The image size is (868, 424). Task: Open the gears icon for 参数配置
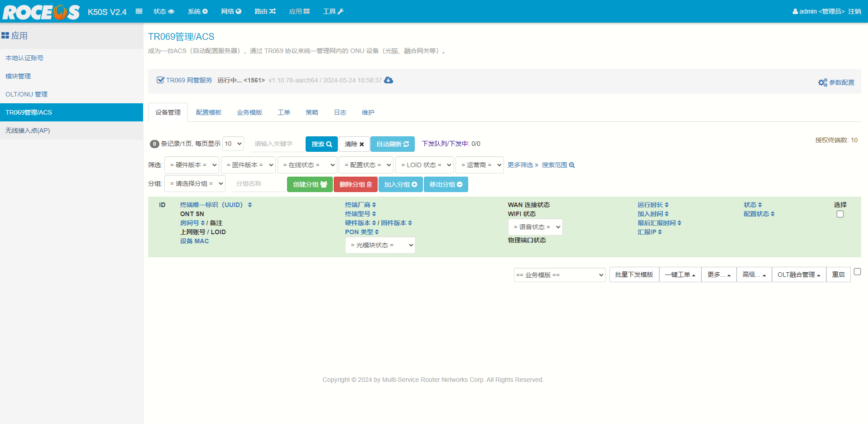822,82
